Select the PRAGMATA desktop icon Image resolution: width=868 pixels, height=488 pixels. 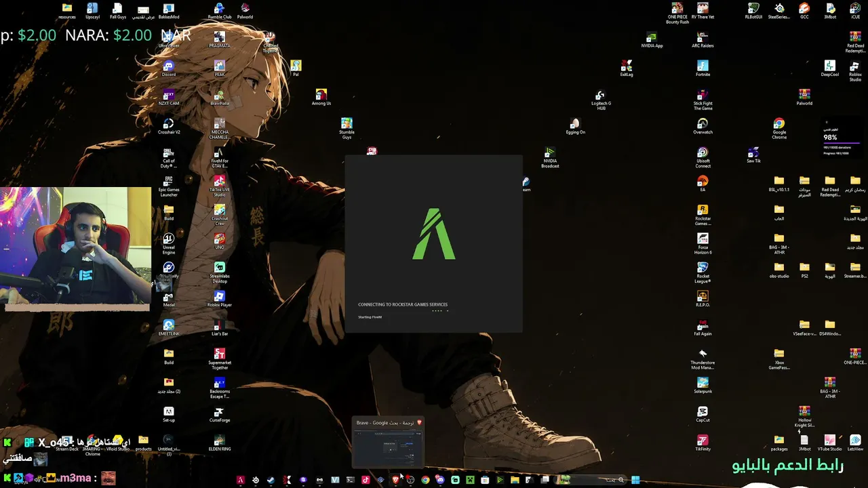click(x=220, y=40)
